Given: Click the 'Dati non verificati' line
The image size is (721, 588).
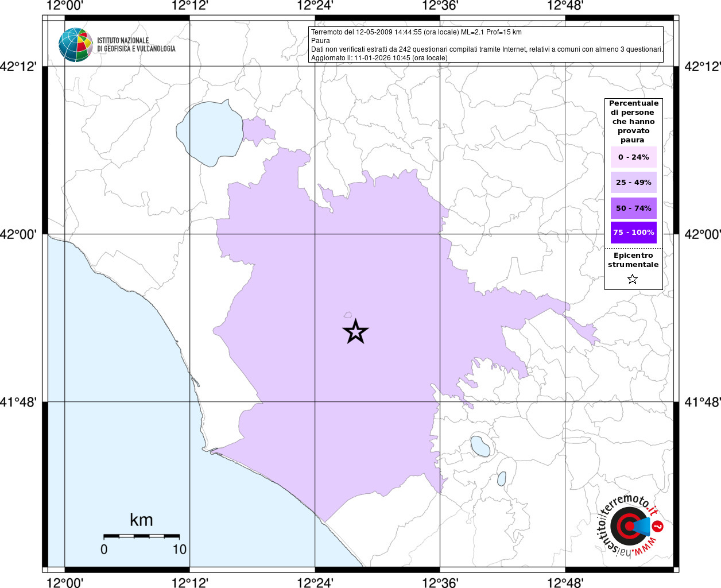Looking at the screenshot, I should tap(487, 49).
